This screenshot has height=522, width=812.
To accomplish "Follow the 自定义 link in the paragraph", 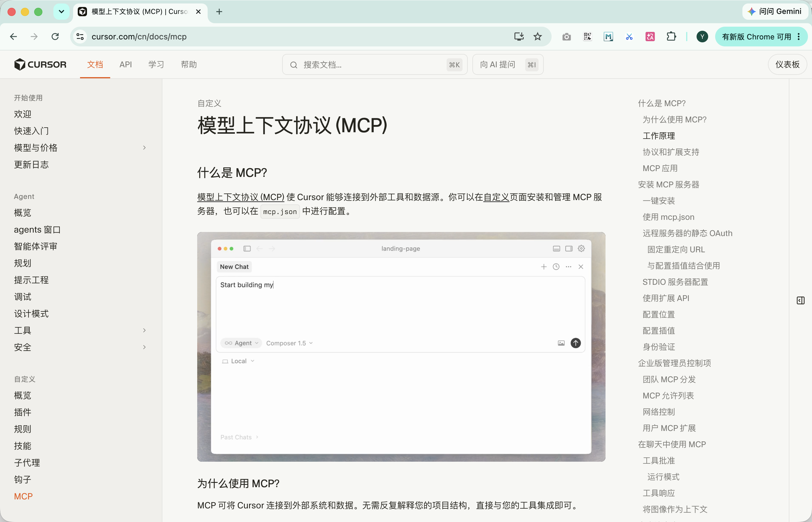I will pos(496,197).
